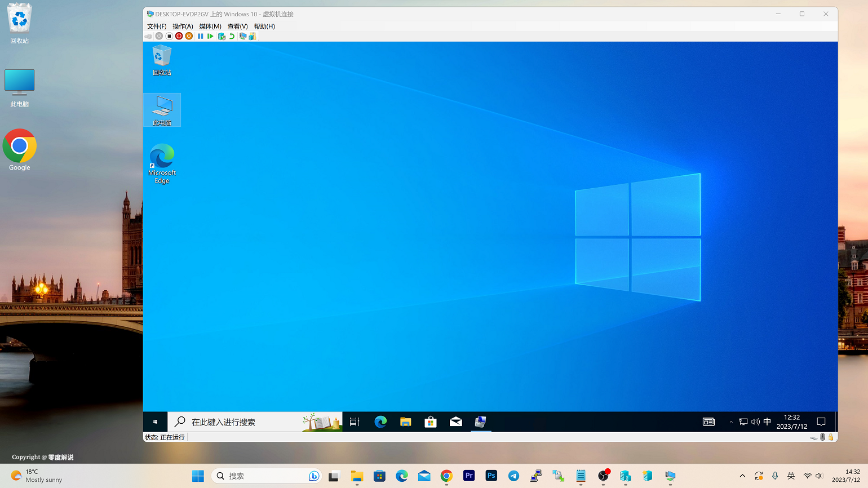
Task: Click the orange Shut Down VM icon
Action: pos(188,36)
